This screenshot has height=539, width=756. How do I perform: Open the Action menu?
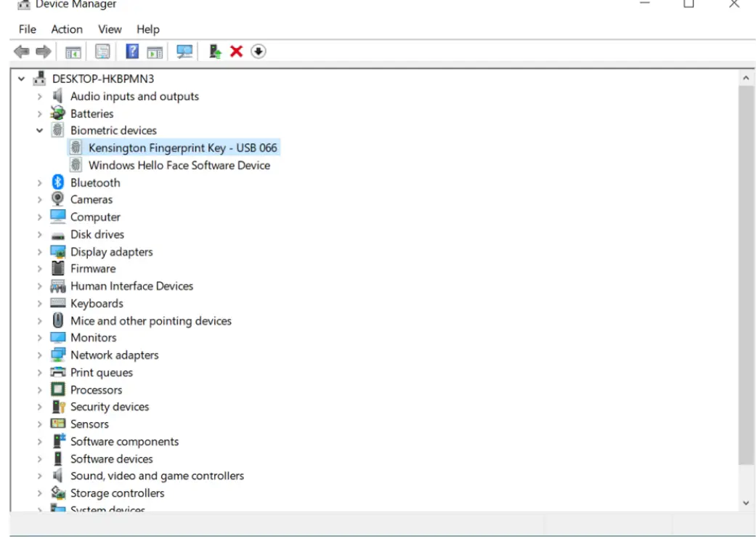(x=66, y=29)
